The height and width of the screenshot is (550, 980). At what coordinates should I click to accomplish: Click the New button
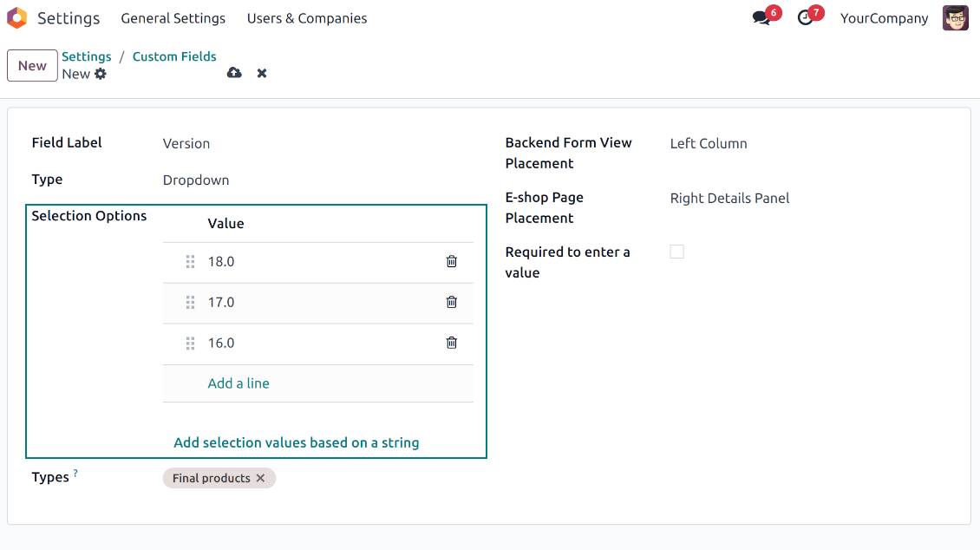pos(32,66)
